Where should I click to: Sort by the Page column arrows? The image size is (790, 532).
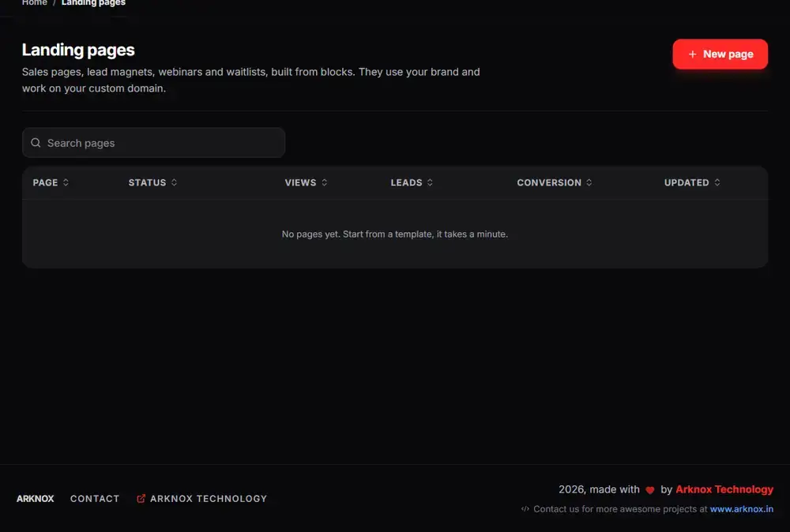click(x=66, y=182)
